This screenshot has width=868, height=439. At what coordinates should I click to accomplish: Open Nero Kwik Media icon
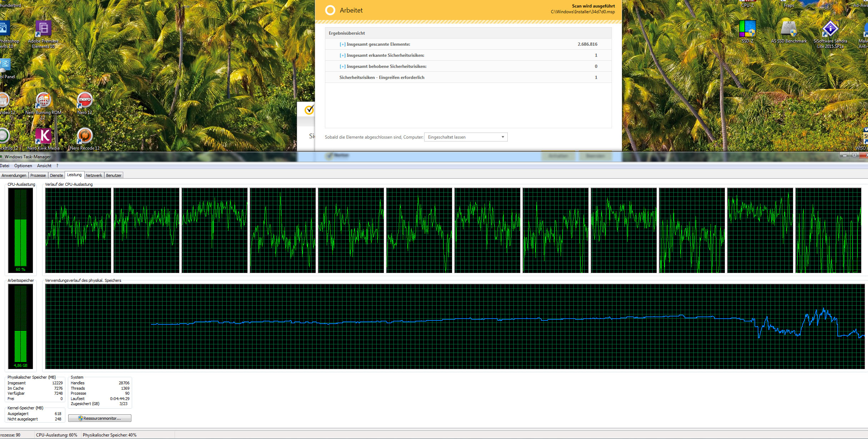click(x=43, y=136)
